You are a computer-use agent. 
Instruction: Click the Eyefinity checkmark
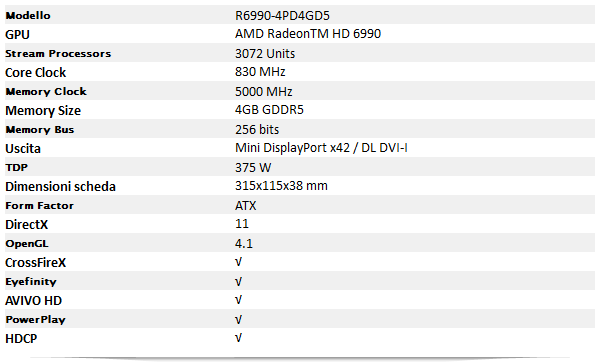pyautogui.click(x=238, y=281)
